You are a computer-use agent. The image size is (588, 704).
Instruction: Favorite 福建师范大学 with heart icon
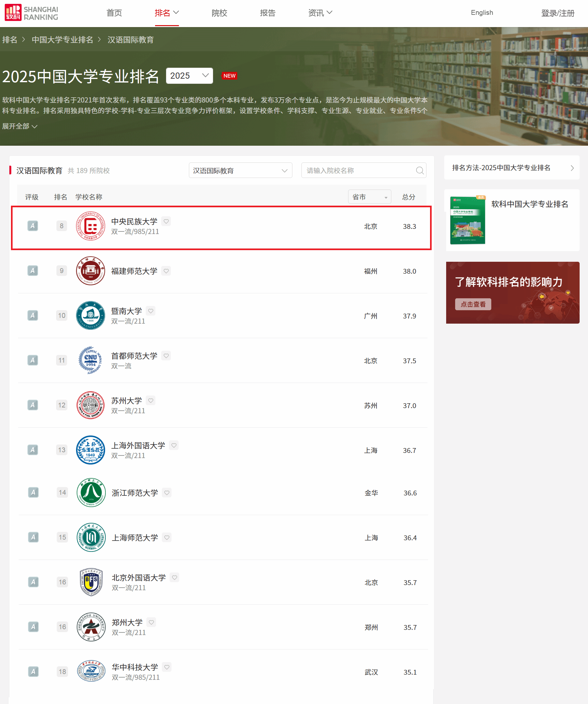[x=166, y=271]
